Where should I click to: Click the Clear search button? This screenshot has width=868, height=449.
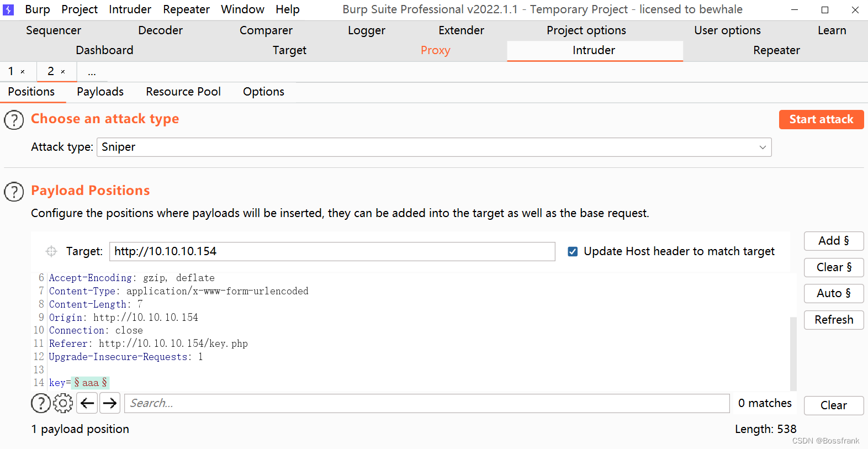coord(834,405)
